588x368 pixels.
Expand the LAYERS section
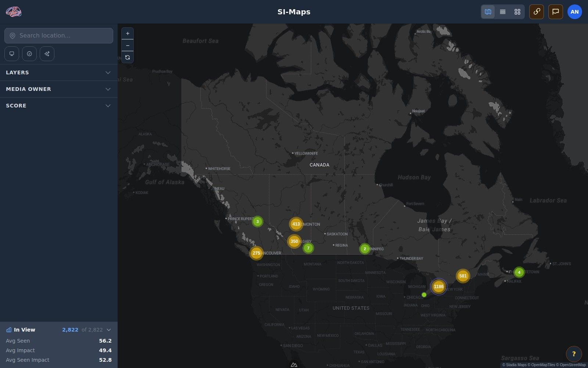[59, 72]
